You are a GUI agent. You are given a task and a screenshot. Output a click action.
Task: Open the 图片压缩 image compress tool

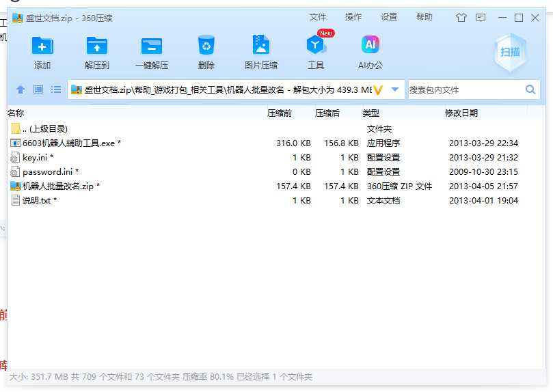click(261, 44)
